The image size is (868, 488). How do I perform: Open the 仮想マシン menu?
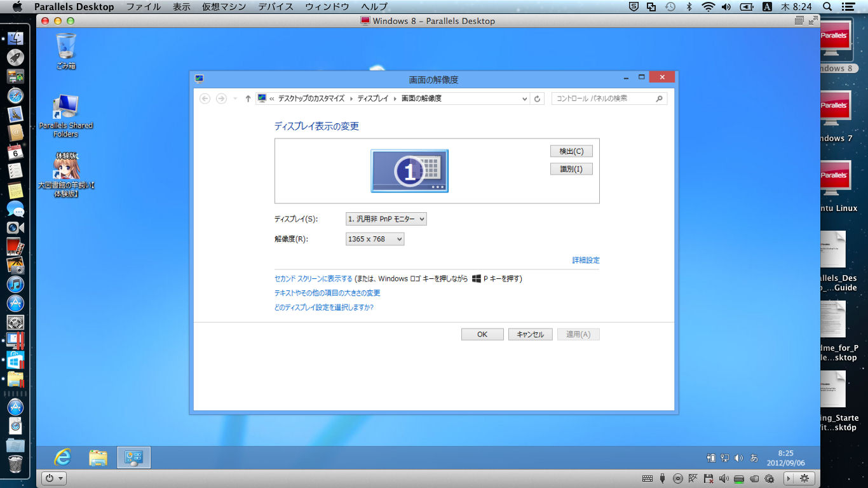point(224,6)
